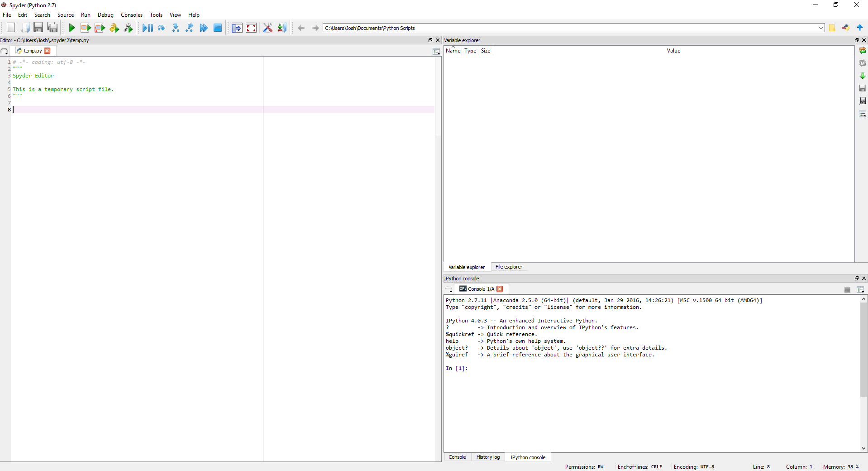Image resolution: width=868 pixels, height=471 pixels.
Task: Click the Variable explorer auto-refresh icon
Action: [863, 63]
